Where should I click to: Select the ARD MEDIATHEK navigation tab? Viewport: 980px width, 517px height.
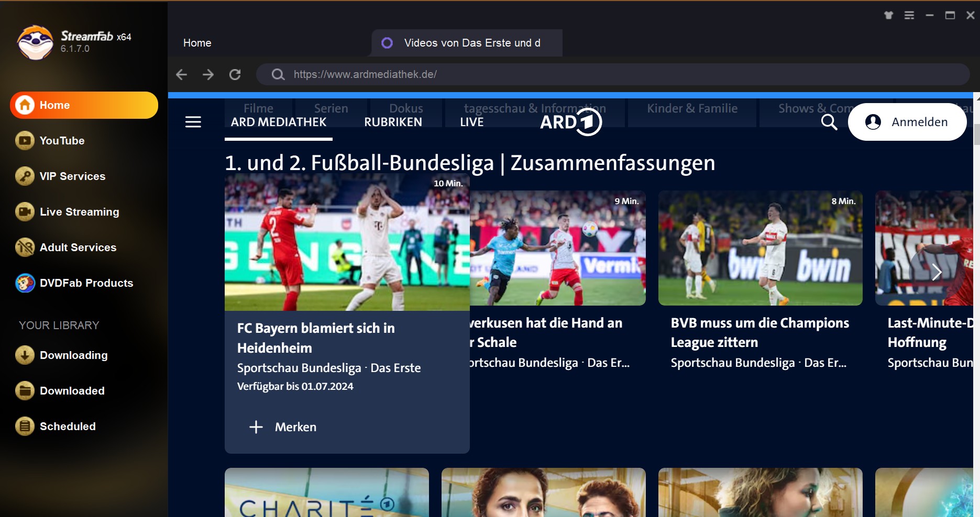click(279, 122)
